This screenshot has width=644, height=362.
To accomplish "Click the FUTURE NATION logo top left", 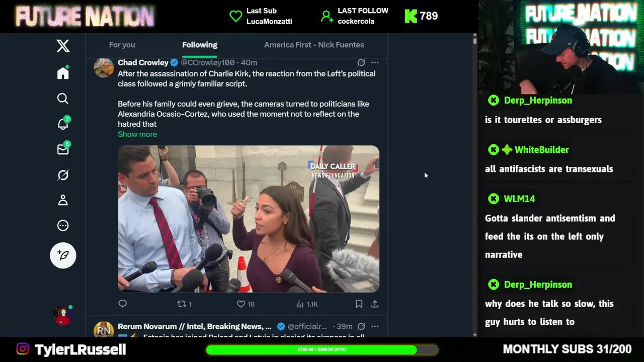I will tap(85, 16).
